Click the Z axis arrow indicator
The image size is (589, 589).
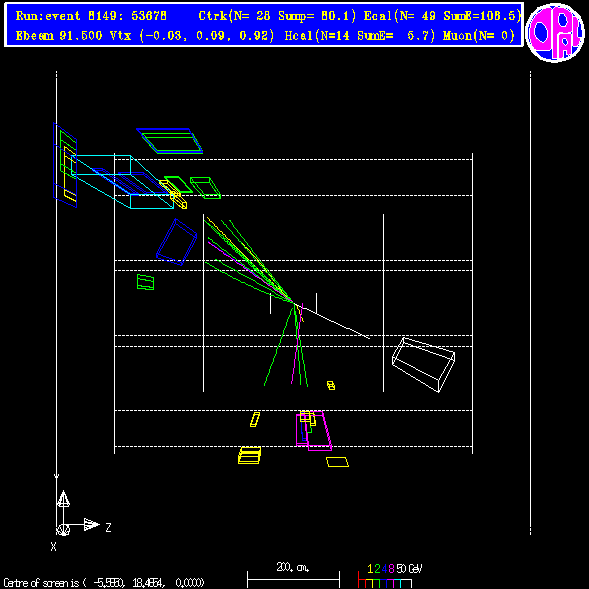[x=92, y=525]
